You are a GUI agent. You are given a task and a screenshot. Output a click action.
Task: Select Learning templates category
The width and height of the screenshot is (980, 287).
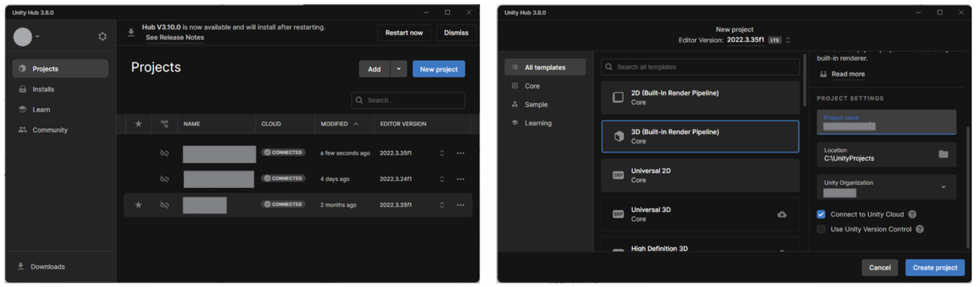click(x=545, y=123)
